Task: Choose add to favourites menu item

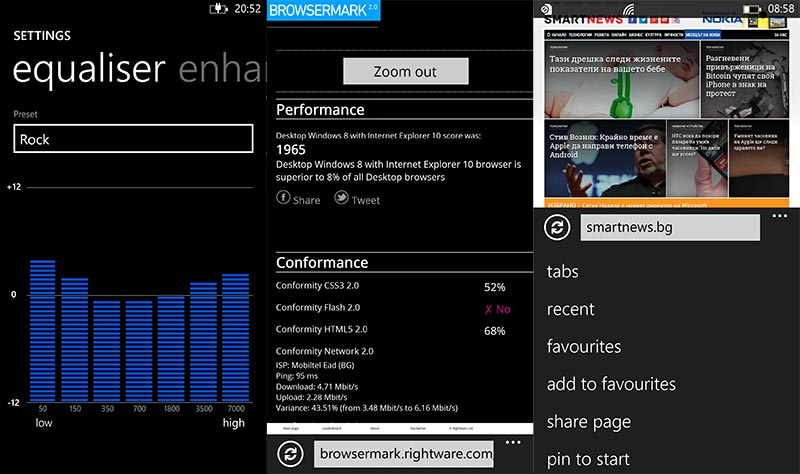Action: point(611,384)
